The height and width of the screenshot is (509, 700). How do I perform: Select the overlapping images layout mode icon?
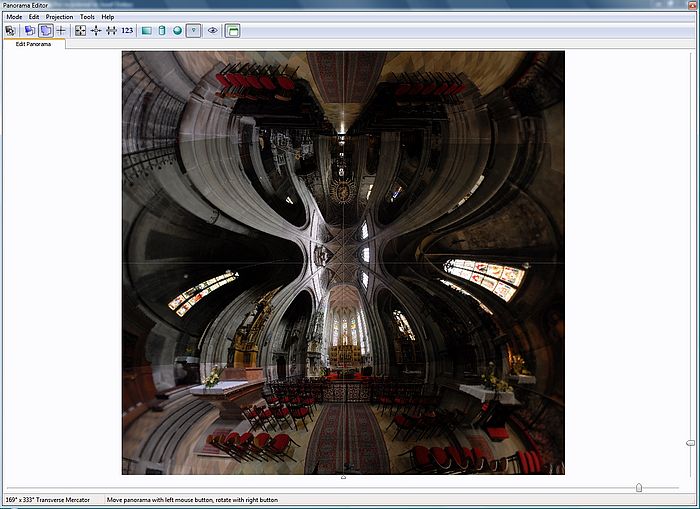click(x=29, y=31)
